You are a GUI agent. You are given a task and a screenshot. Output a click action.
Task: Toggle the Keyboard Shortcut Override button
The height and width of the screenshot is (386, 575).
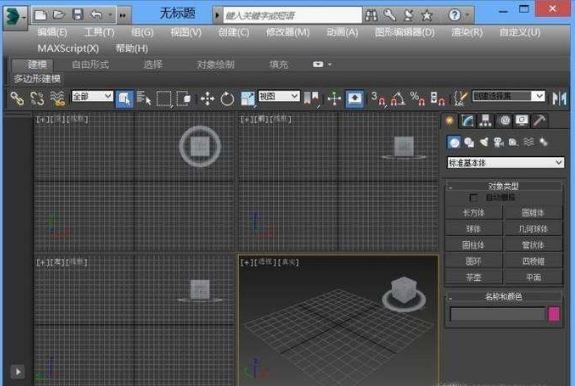point(355,98)
